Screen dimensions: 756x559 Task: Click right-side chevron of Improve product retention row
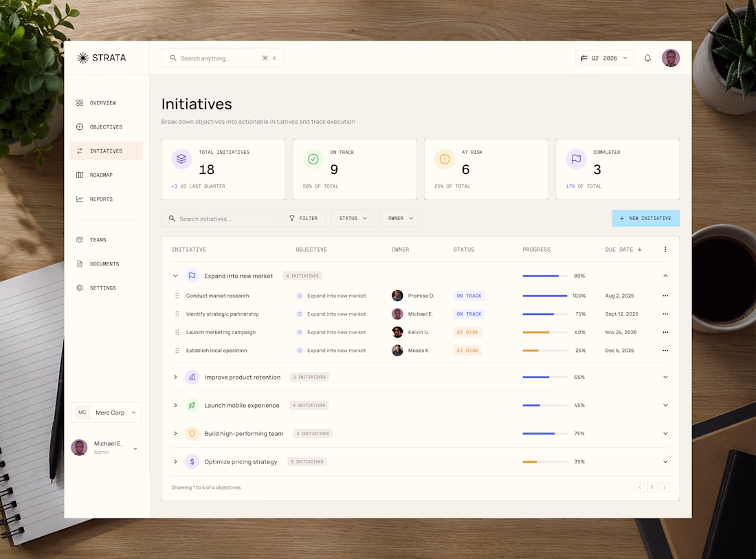click(x=665, y=377)
